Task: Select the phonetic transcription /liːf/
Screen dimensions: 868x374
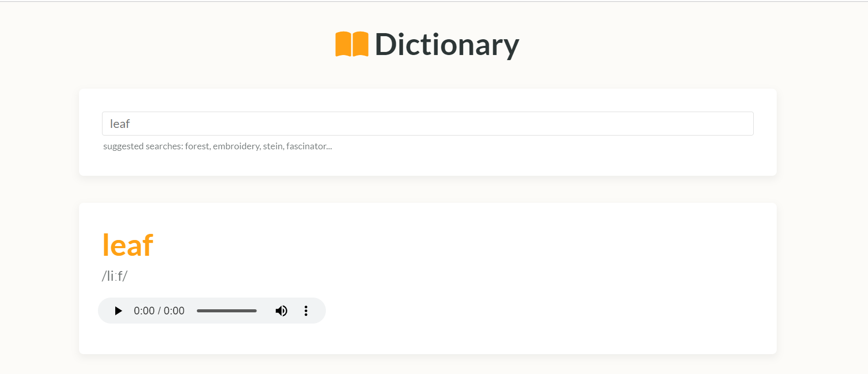Action: coord(114,276)
